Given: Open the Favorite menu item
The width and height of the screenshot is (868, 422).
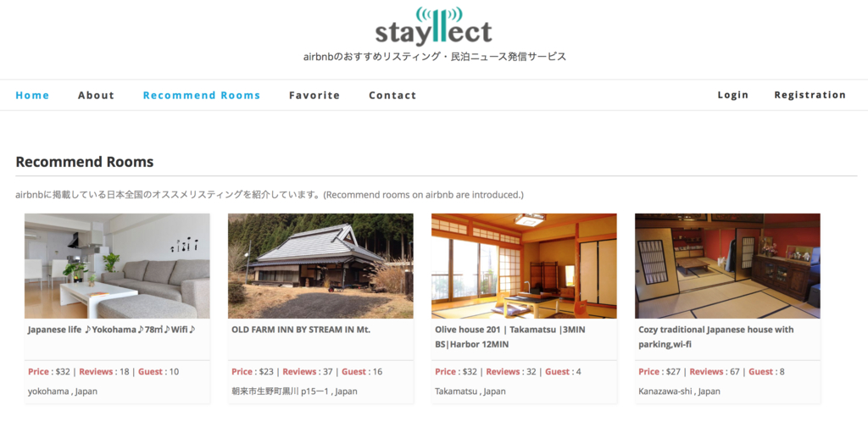Looking at the screenshot, I should 314,95.
